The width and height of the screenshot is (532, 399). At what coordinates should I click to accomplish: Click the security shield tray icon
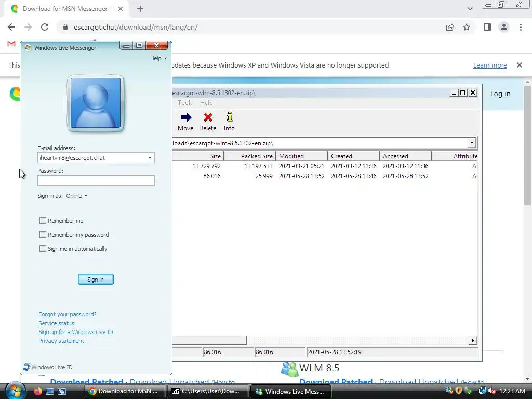click(x=459, y=391)
